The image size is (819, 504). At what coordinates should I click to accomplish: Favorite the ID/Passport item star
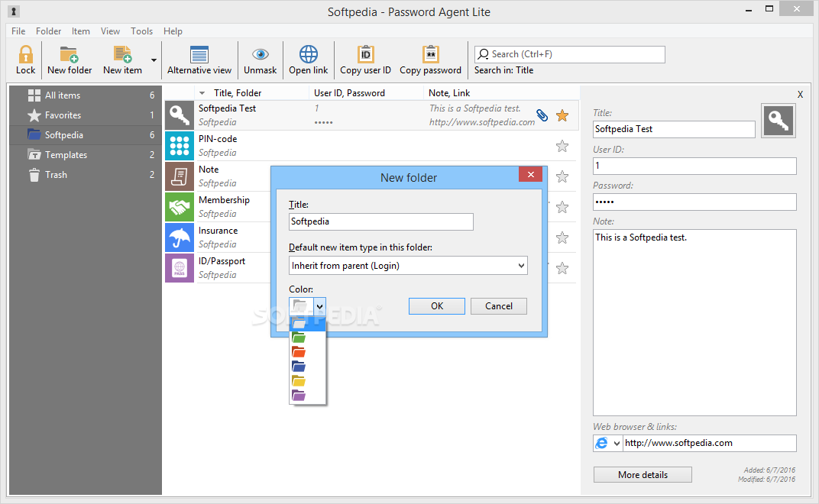[562, 268]
